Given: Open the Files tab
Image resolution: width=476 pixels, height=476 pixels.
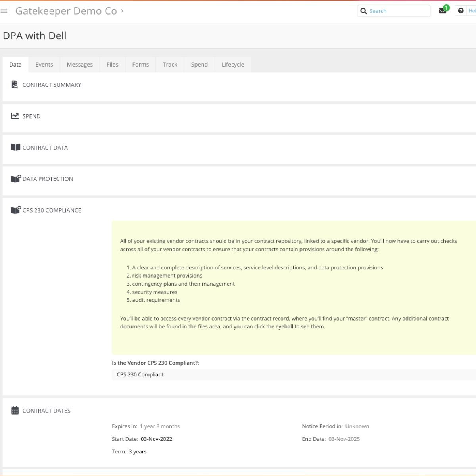Looking at the screenshot, I should click(x=112, y=64).
